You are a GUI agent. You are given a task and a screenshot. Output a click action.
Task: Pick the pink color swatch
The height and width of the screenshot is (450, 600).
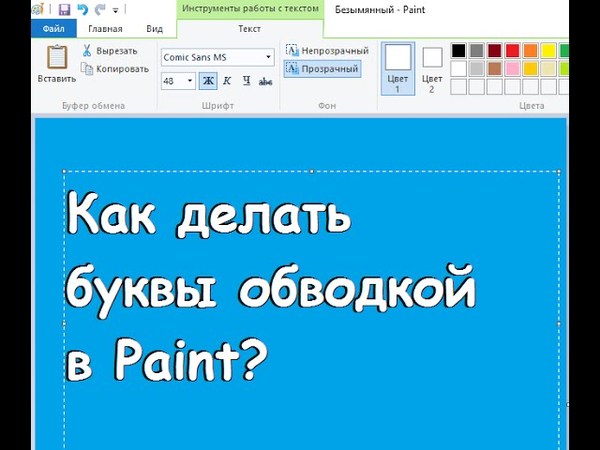point(512,69)
